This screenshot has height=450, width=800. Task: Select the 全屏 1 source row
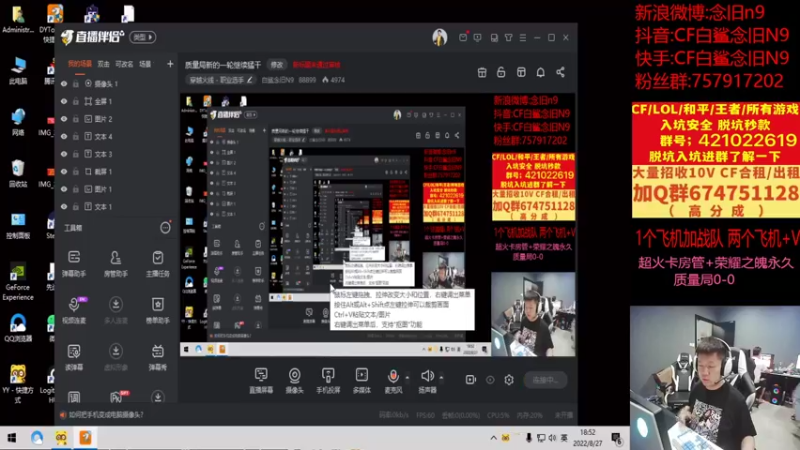coord(116,102)
